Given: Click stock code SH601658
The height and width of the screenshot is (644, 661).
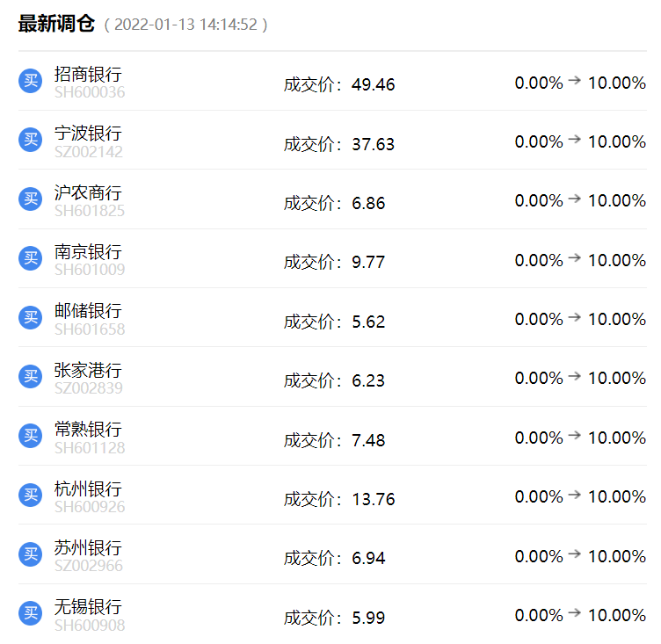Looking at the screenshot, I should (90, 329).
